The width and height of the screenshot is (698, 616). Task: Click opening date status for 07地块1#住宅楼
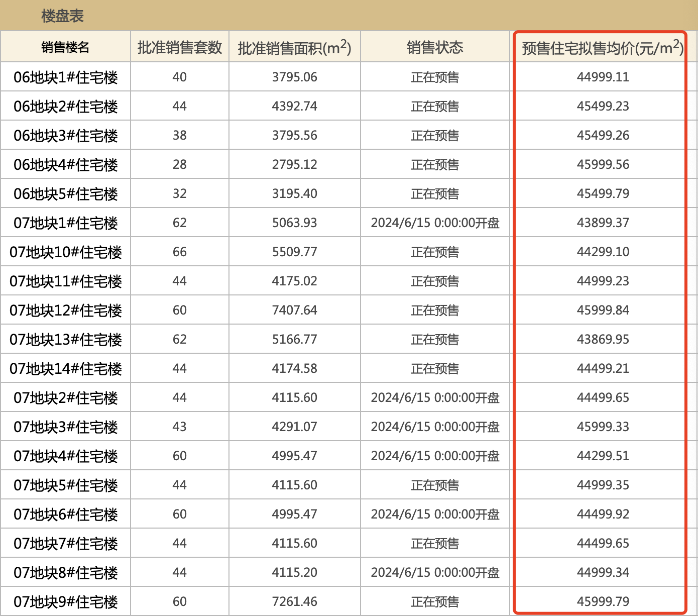[435, 223]
